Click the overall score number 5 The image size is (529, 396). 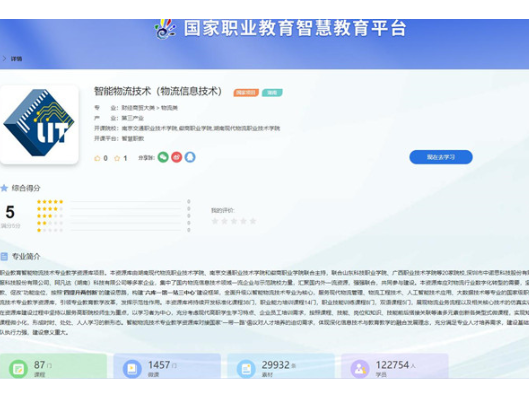[x=10, y=213]
